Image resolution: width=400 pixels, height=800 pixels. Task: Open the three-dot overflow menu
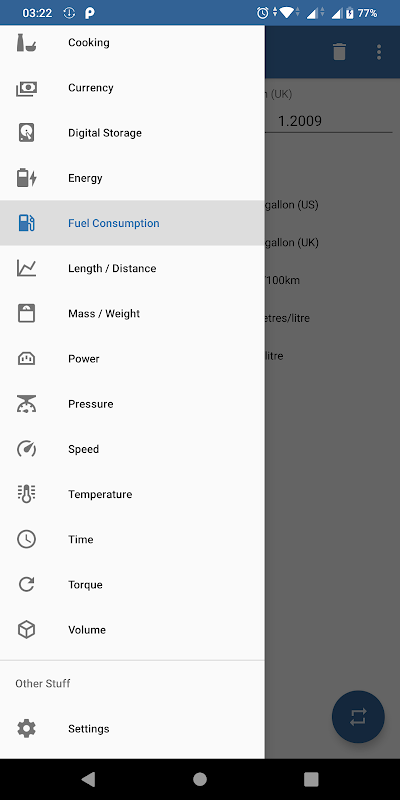coord(379,52)
